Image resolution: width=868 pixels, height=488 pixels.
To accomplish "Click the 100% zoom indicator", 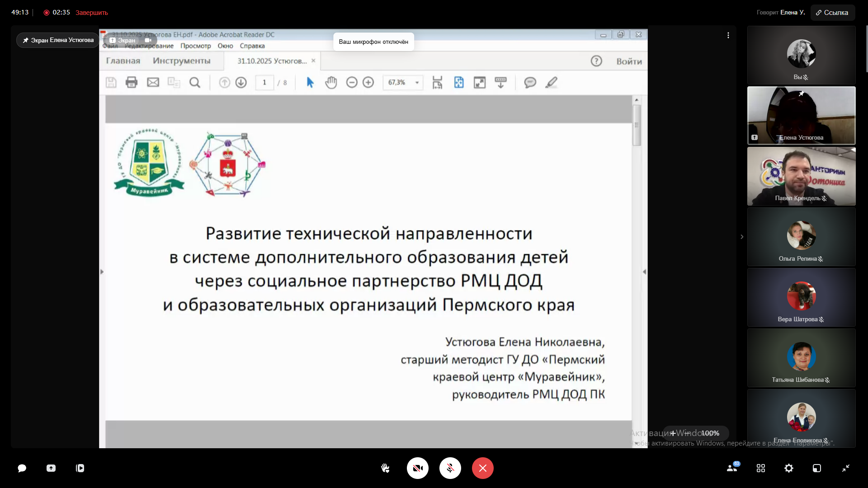I will click(x=710, y=433).
